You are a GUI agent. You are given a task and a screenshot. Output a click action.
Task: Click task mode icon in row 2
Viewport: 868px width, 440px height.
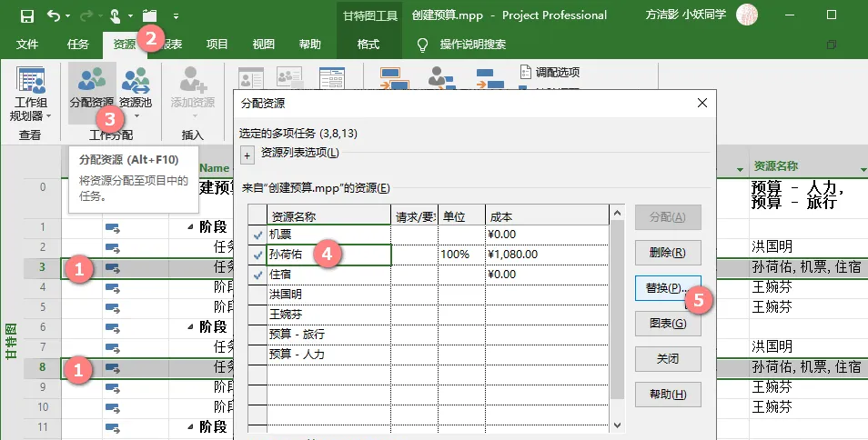113,247
